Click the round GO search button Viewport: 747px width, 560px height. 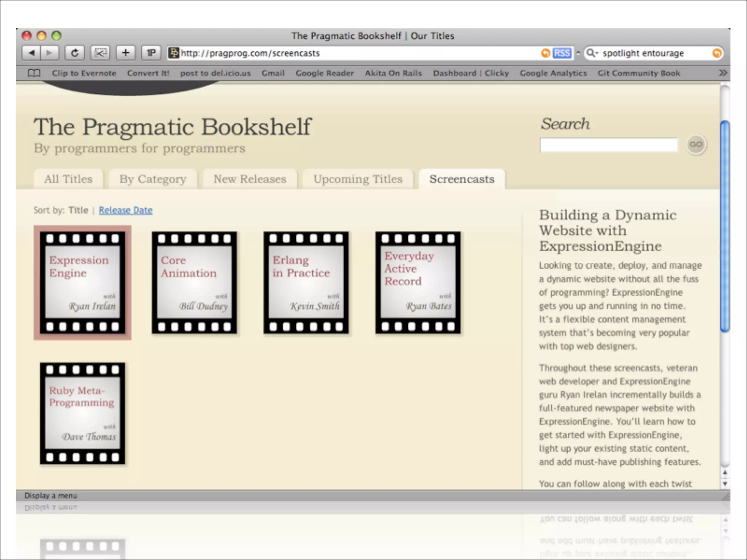coord(696,144)
